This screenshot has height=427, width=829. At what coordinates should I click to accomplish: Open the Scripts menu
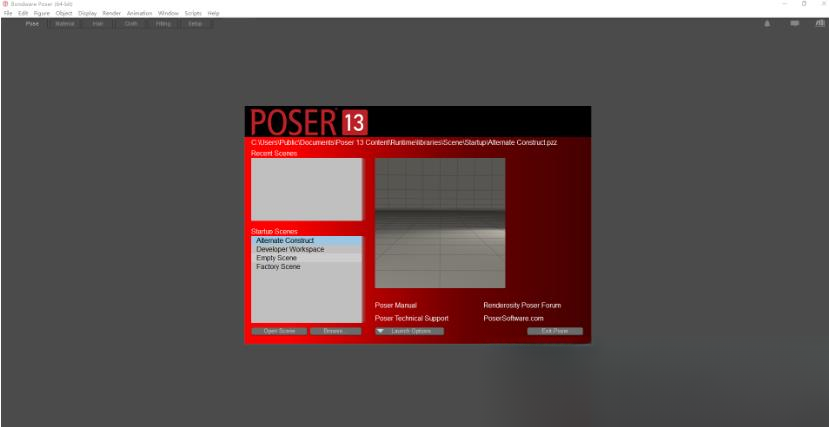point(193,13)
